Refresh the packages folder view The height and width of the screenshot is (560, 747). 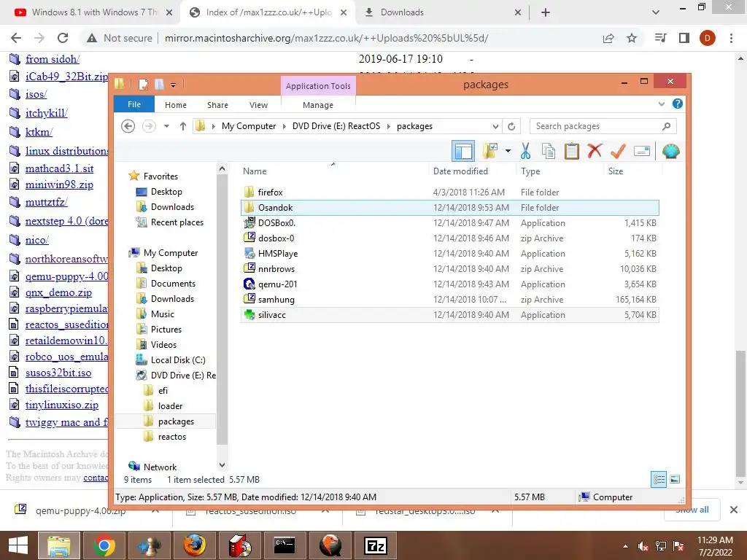[511, 126]
